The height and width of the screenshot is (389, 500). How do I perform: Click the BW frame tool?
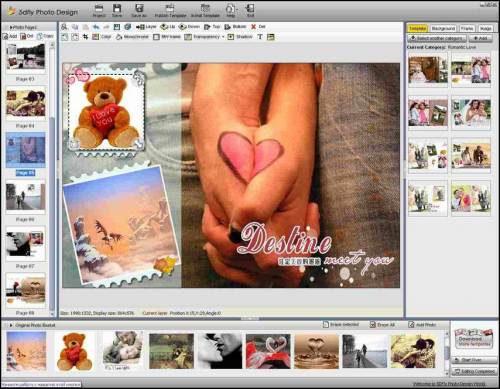[167, 37]
